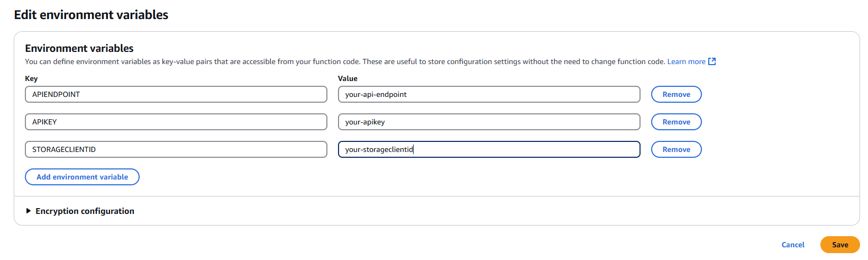Screen dimensions: 868x260
Task: Follow the Learn more link
Action: tap(686, 61)
